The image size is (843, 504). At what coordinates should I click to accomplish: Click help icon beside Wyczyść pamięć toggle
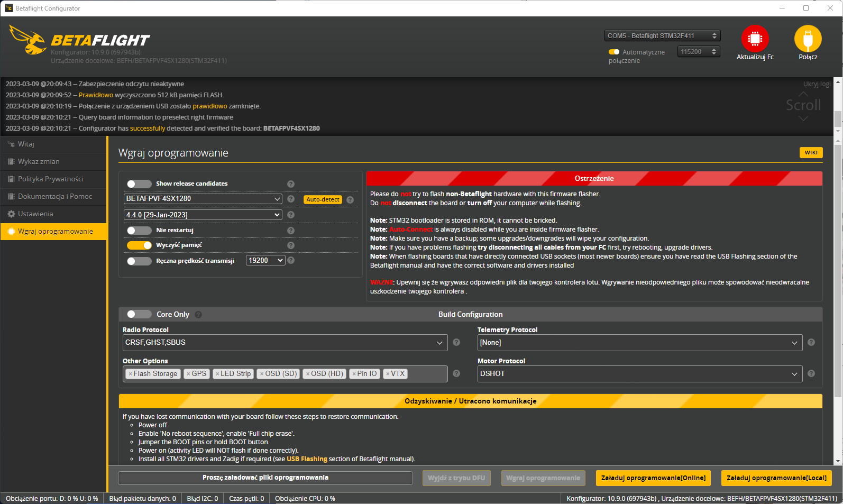pyautogui.click(x=291, y=245)
